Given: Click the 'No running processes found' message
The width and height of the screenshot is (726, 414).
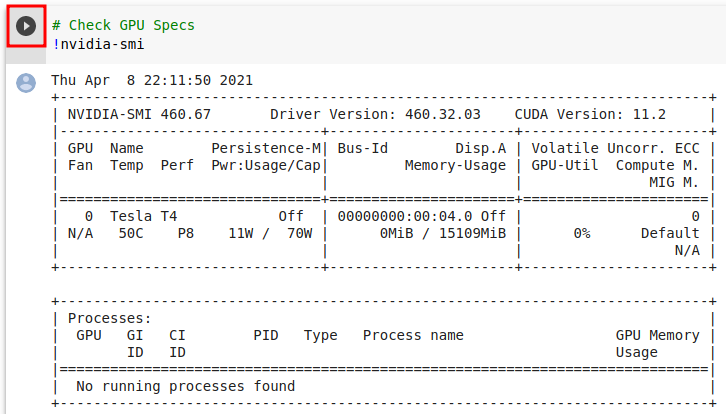Looking at the screenshot, I should 186,386.
